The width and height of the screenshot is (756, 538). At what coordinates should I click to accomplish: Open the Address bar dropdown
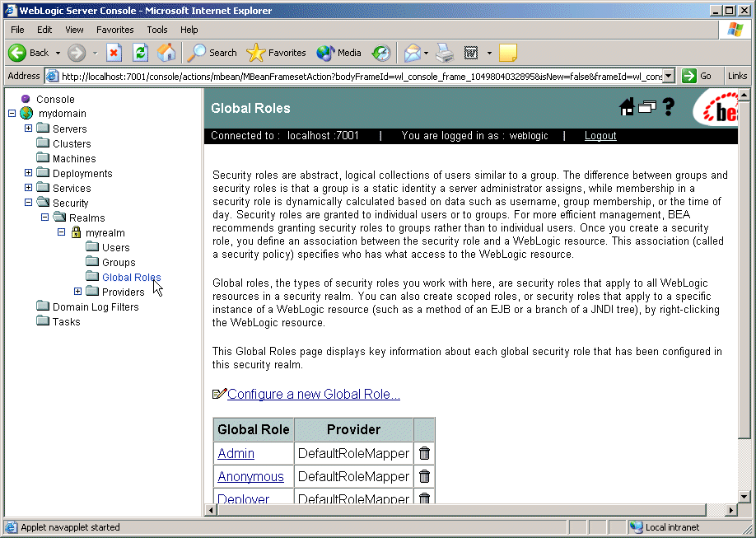[668, 76]
